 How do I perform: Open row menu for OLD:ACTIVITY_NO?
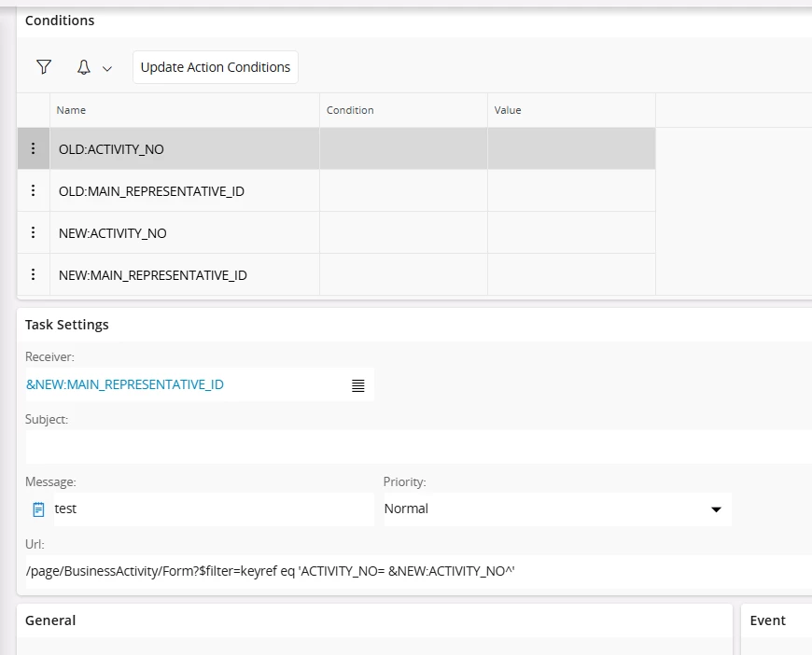pyautogui.click(x=34, y=148)
